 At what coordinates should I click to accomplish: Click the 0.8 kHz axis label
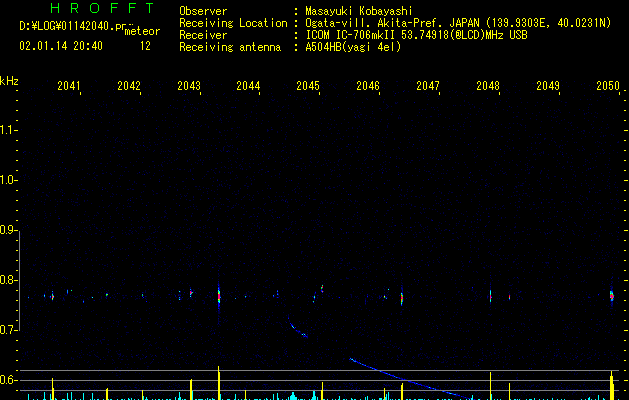point(8,280)
